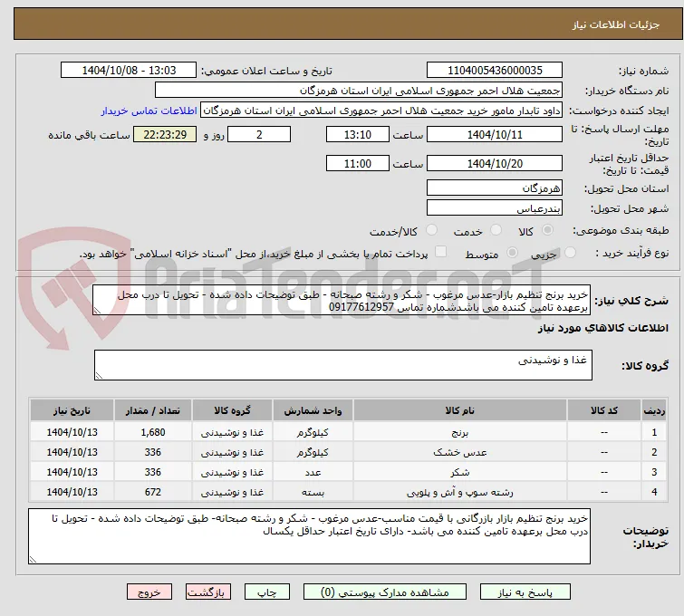Select the رشته سوپ و آش و پلویی cell
Viewport: 684px width, 616px height.
(460, 492)
